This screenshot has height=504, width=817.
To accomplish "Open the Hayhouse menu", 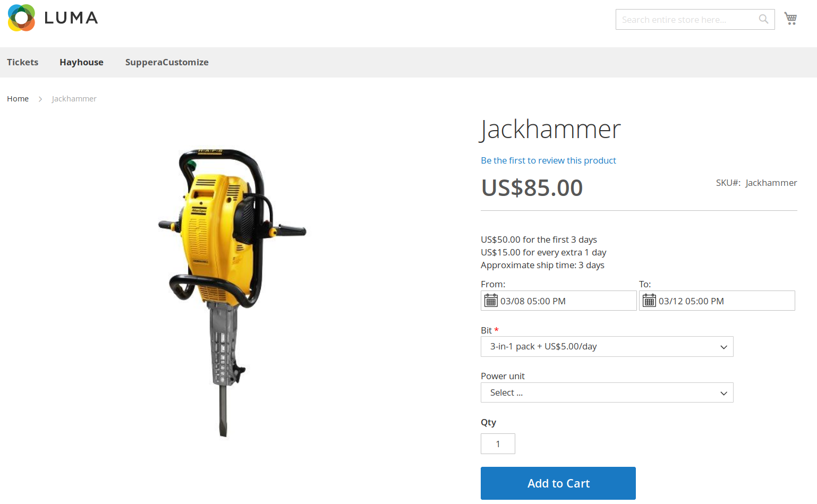I will (x=81, y=62).
